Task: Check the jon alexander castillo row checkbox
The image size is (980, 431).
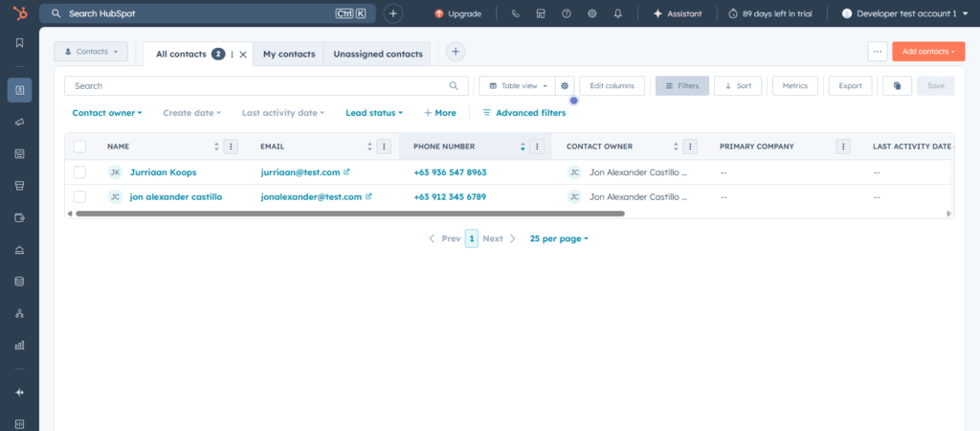Action: (79, 197)
